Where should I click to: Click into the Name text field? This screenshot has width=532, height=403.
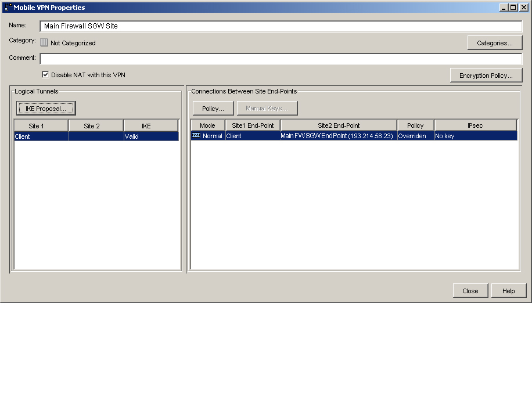[281, 26]
